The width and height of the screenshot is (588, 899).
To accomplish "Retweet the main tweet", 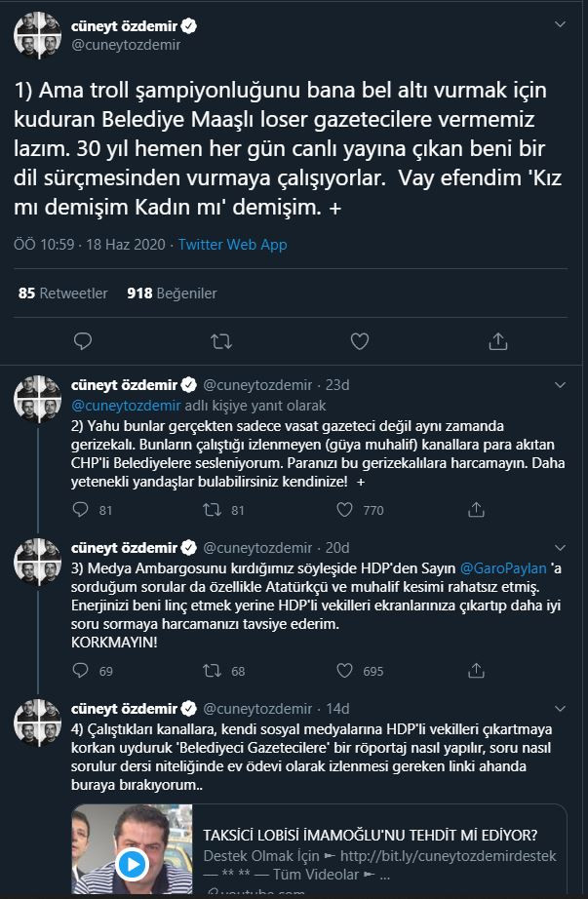I will pyautogui.click(x=220, y=341).
